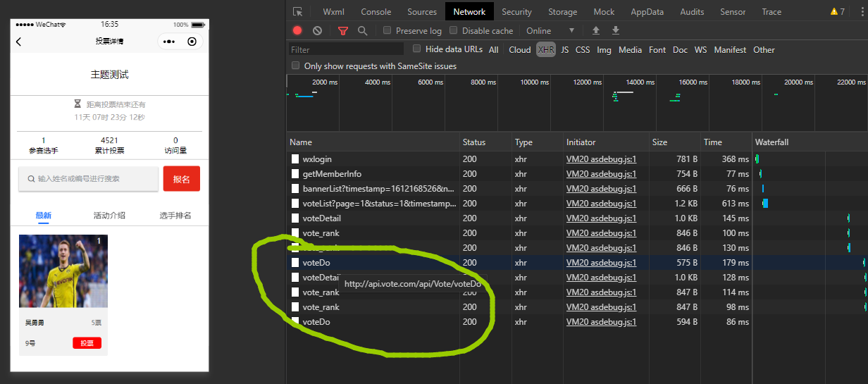
Task: Open the 选手排名 tab
Action: click(175, 215)
